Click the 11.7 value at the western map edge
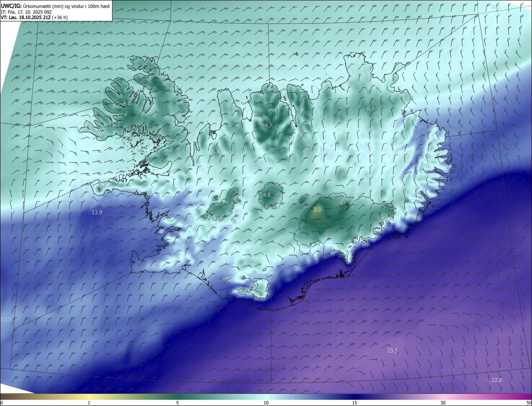This screenshot has height=406, width=532. click(x=5, y=319)
